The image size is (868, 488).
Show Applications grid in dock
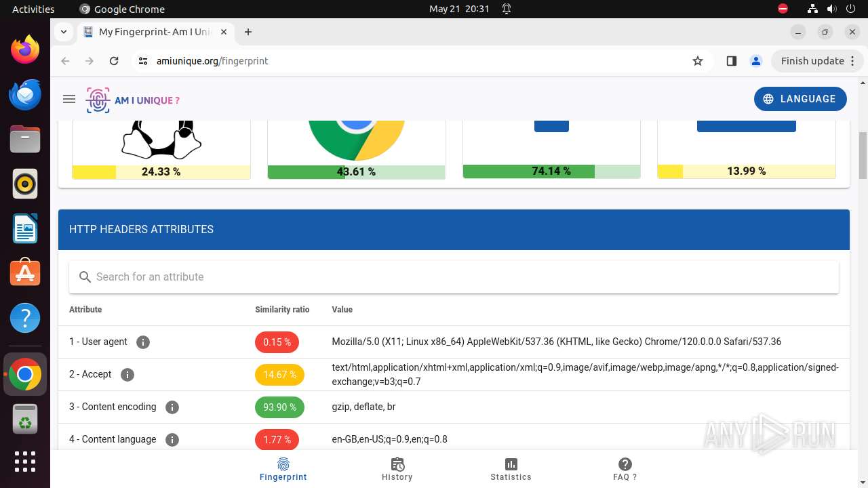point(25,462)
